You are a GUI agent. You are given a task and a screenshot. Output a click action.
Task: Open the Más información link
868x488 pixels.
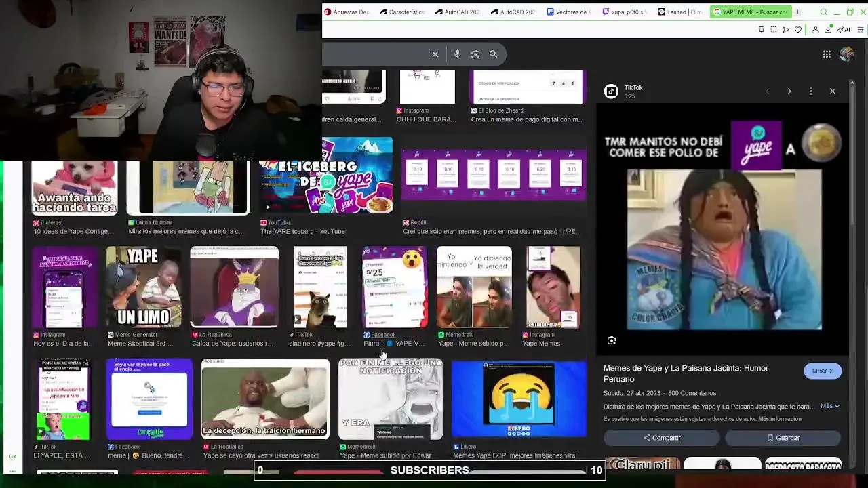click(780, 419)
